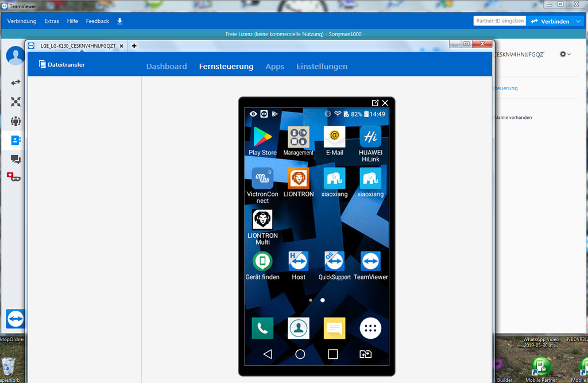This screenshot has height=383, width=588.
Task: Tap the Android back button
Action: [268, 354]
